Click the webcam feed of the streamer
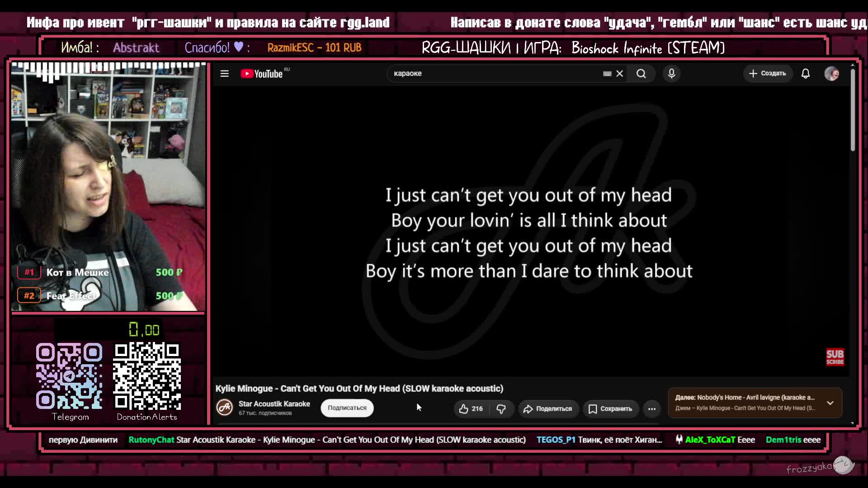Image resolution: width=868 pixels, height=488 pixels. [x=108, y=187]
